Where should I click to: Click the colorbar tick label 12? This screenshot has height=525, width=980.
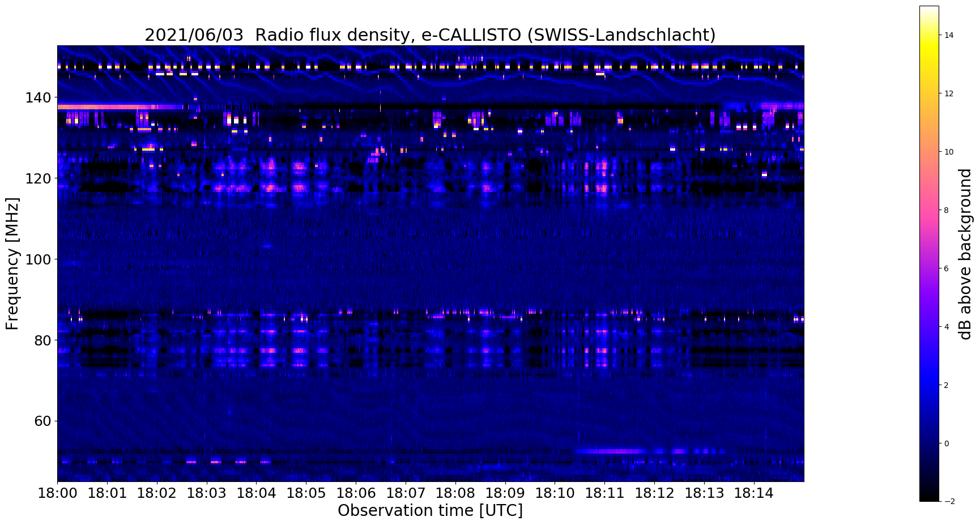click(948, 93)
